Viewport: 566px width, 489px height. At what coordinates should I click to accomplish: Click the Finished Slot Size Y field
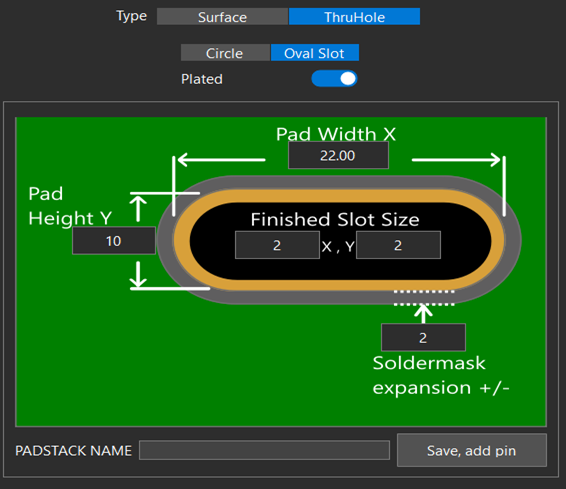[x=398, y=245]
